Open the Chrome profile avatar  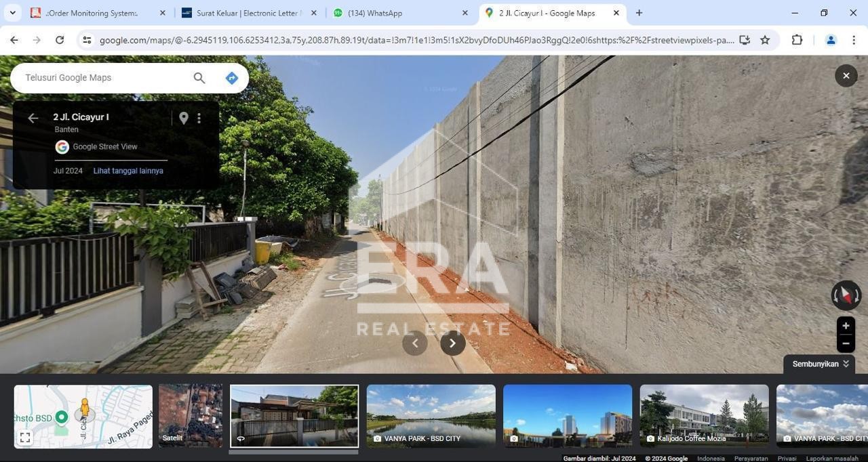pyautogui.click(x=831, y=40)
